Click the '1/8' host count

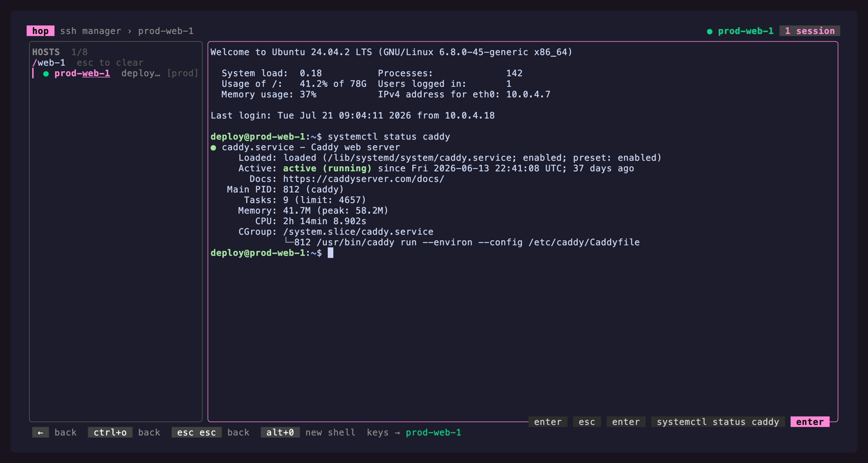[x=79, y=52]
